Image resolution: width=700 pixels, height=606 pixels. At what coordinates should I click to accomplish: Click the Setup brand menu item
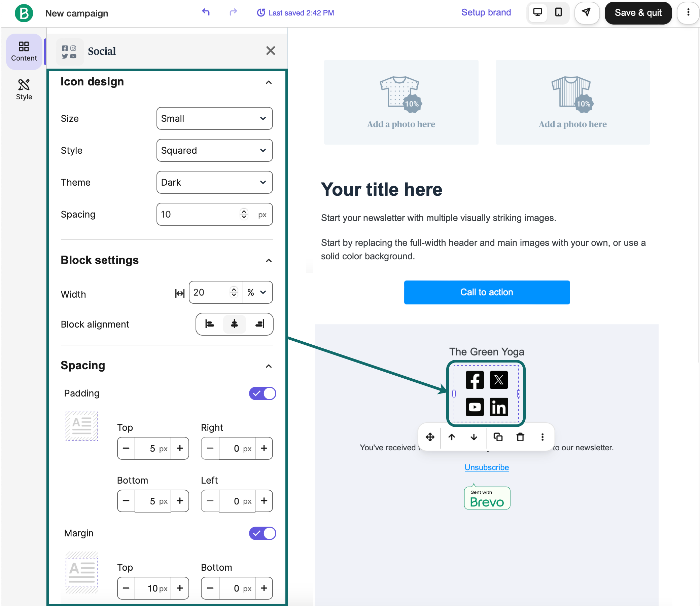tap(486, 12)
